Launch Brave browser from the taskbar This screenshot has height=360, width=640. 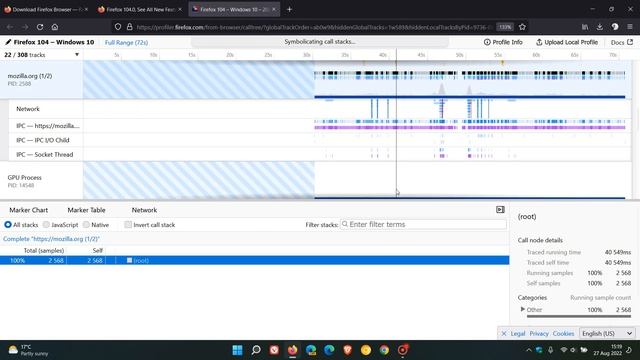(x=347, y=350)
